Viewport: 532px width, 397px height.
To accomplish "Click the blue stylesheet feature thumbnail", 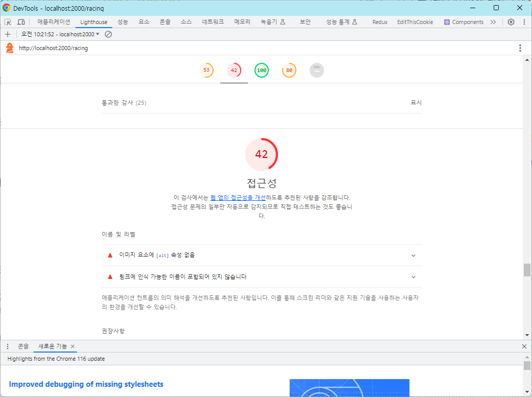I will coord(350,388).
